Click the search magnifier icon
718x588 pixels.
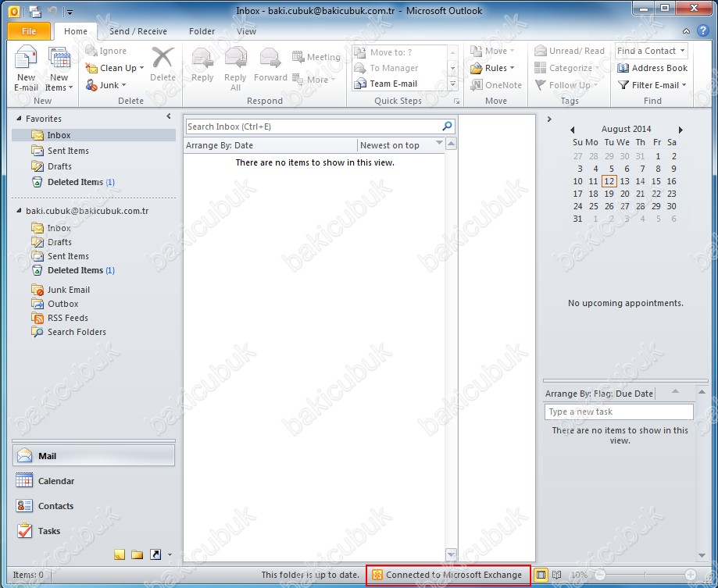pos(448,127)
